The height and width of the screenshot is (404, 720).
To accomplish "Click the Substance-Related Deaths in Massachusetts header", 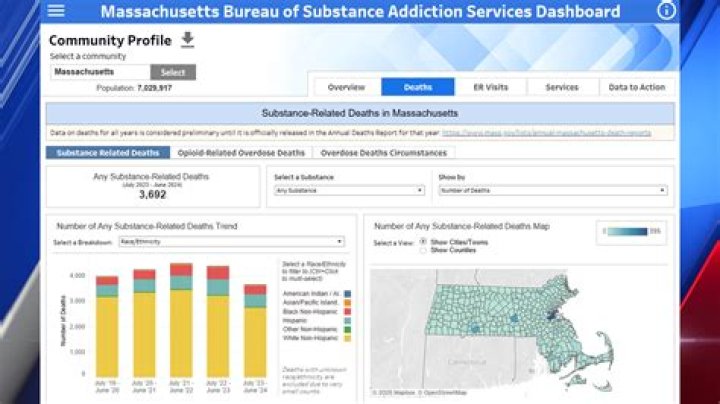I will pos(360,113).
